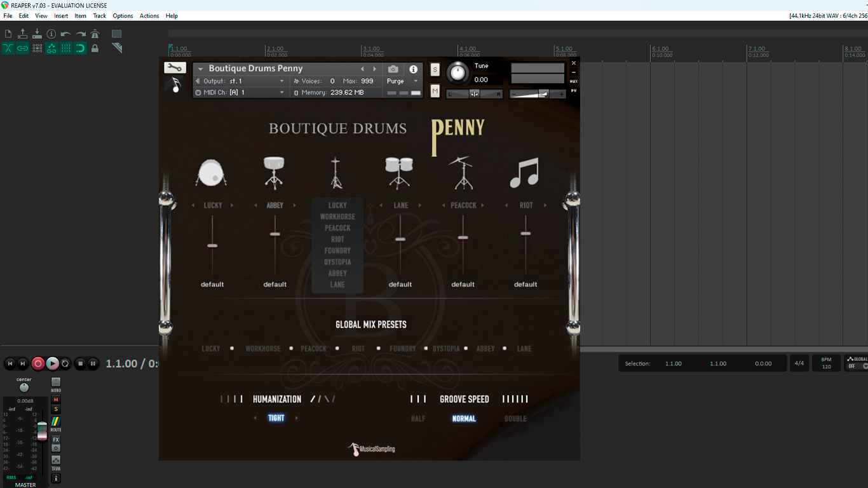Click the right arrow beside TIGHT humanization

[x=297, y=418]
